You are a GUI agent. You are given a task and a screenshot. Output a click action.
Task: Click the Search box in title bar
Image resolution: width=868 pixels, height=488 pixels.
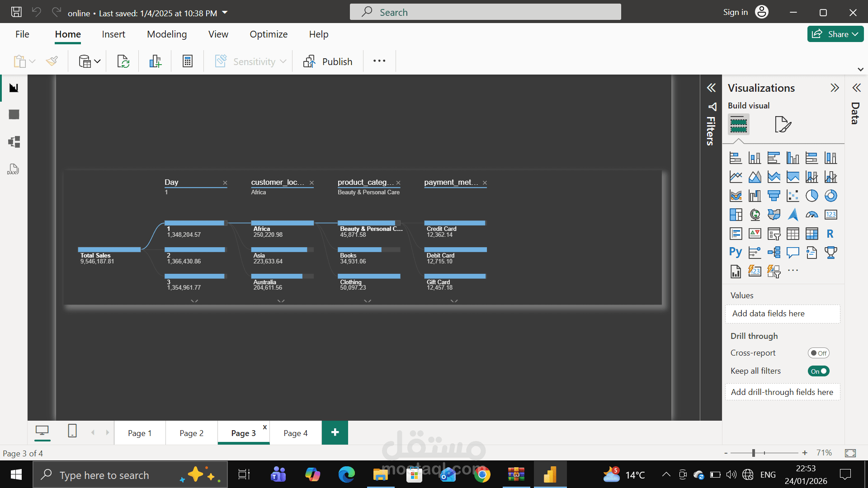pyautogui.click(x=485, y=12)
